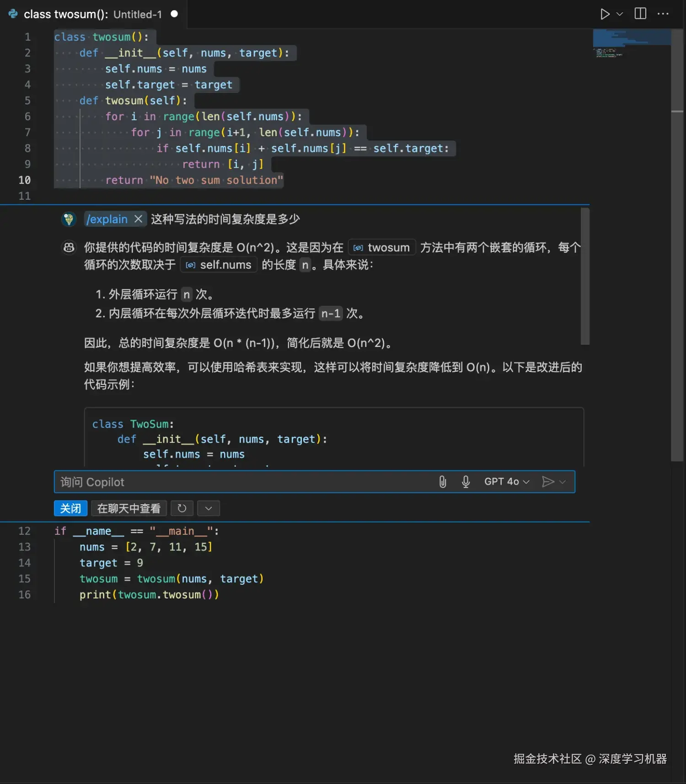Viewport: 686px width, 784px height.
Task: Open the self.nums symbol reference link
Action: click(219, 265)
